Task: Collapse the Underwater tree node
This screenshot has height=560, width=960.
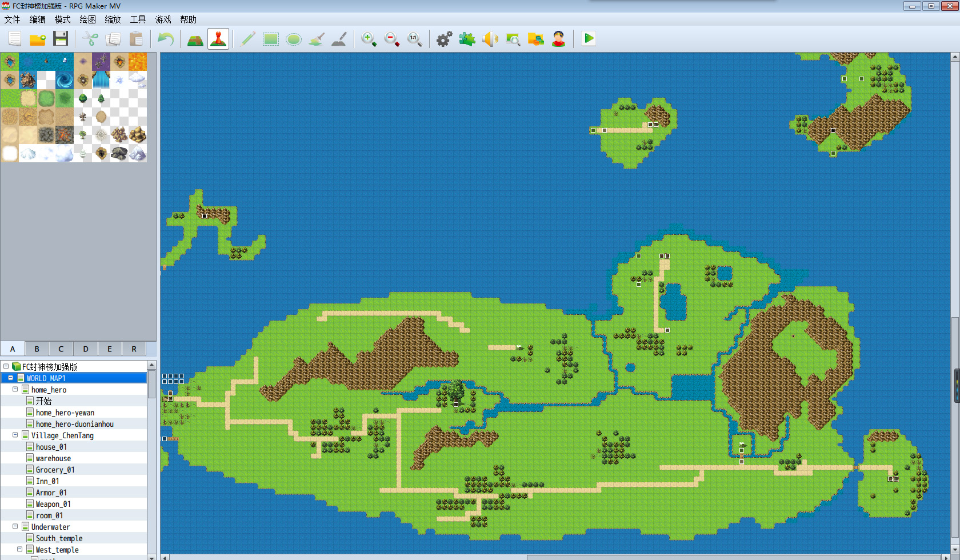Action: pos(15,526)
